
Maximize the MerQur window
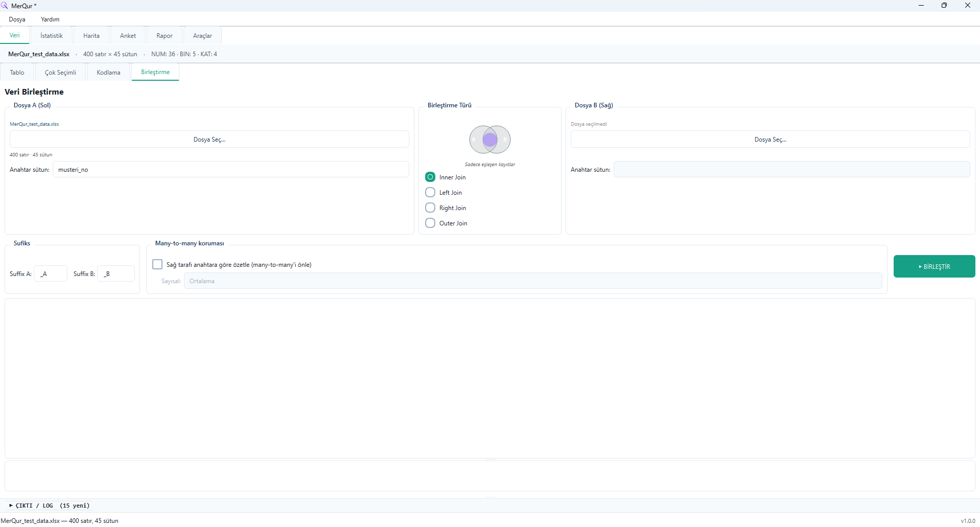[x=944, y=6]
